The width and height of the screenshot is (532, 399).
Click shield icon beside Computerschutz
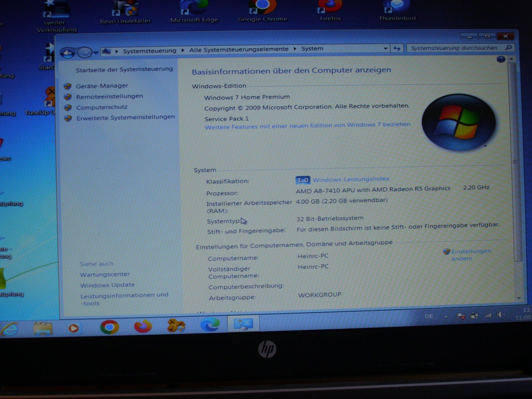[68, 108]
